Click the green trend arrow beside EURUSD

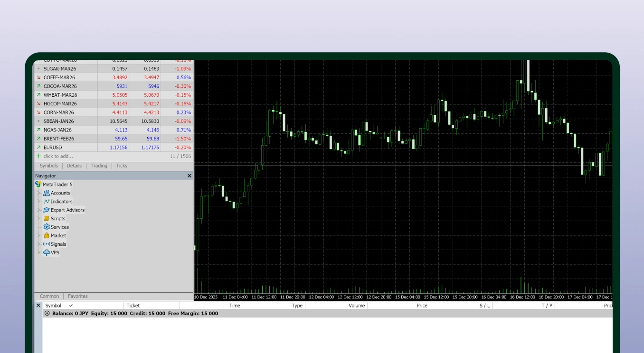pos(38,147)
